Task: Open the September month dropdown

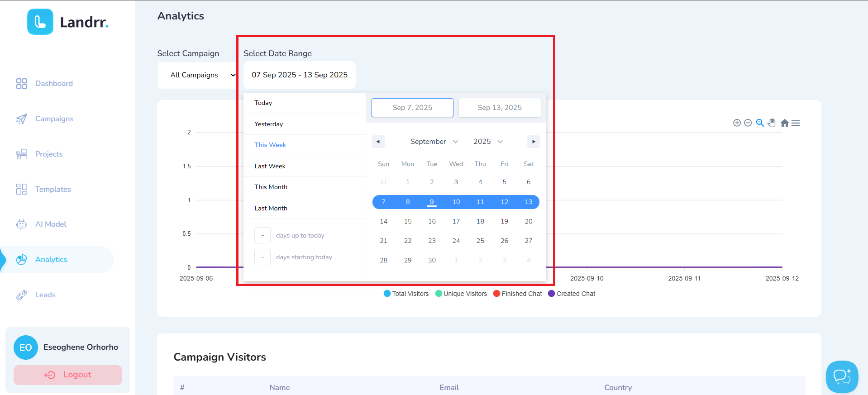Action: (x=434, y=142)
